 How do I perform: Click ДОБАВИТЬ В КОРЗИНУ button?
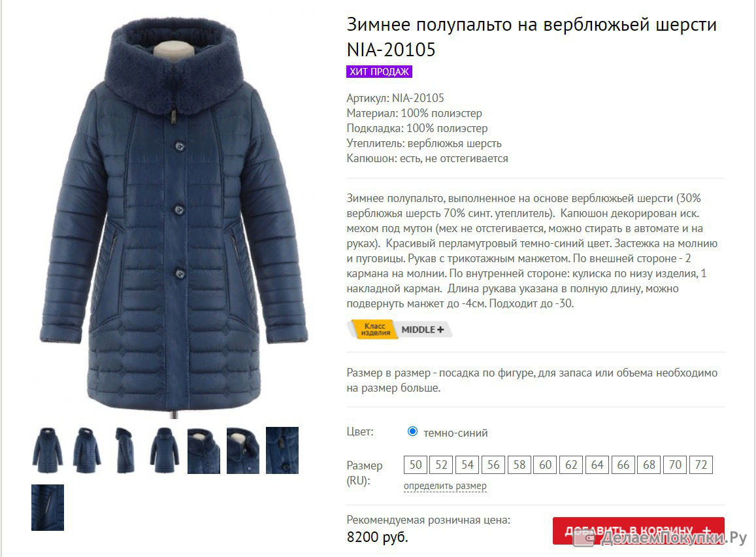click(x=638, y=531)
